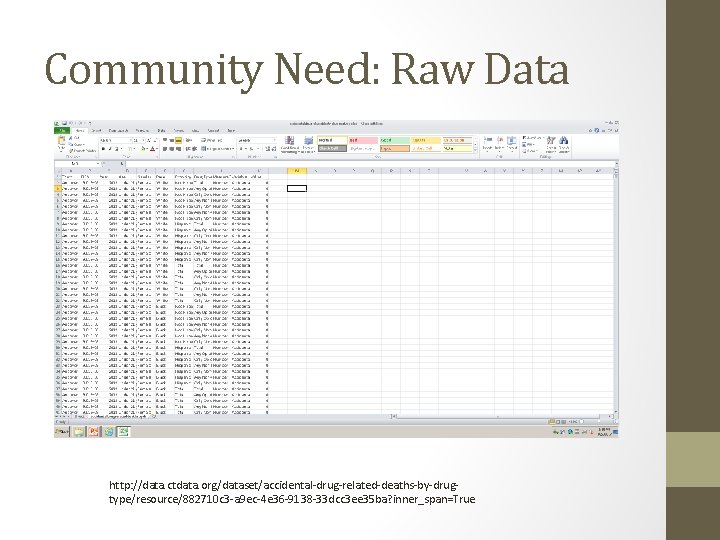Click the status bar zoom slider

coord(581,422)
